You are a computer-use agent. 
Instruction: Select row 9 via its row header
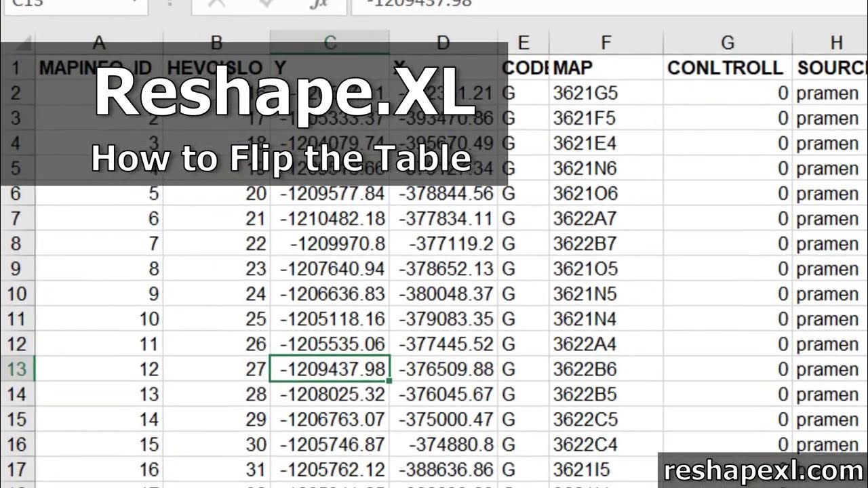pos(18,269)
